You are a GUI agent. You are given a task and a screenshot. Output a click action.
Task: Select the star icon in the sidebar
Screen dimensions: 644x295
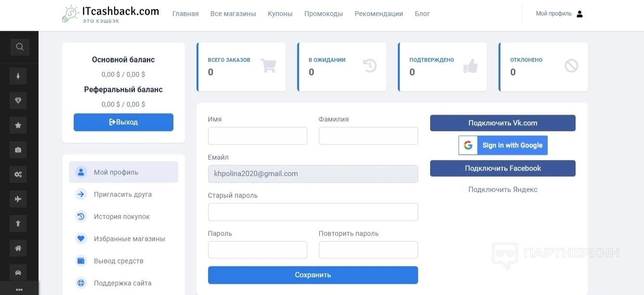coord(18,125)
